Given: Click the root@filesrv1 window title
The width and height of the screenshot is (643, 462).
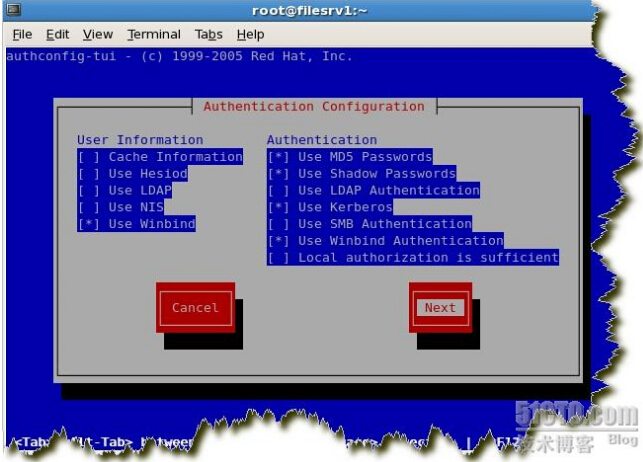Looking at the screenshot, I should point(309,10).
